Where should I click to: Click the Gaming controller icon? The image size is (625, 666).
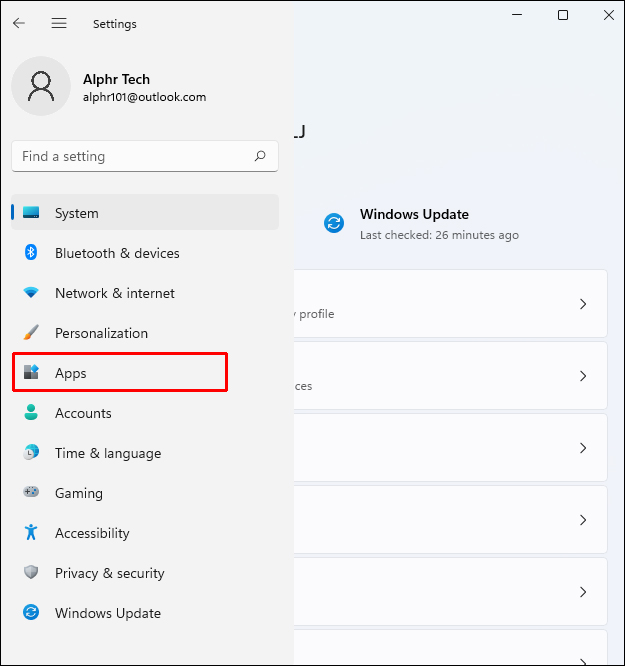pos(31,493)
